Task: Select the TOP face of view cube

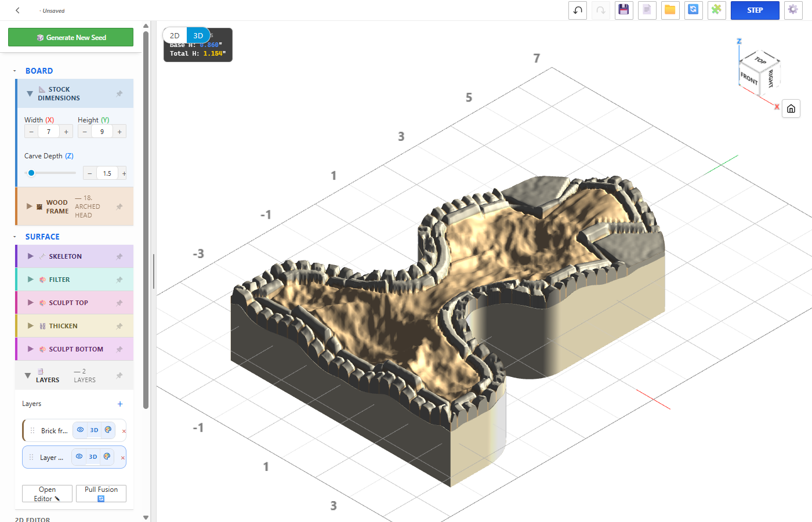Action: [760, 60]
